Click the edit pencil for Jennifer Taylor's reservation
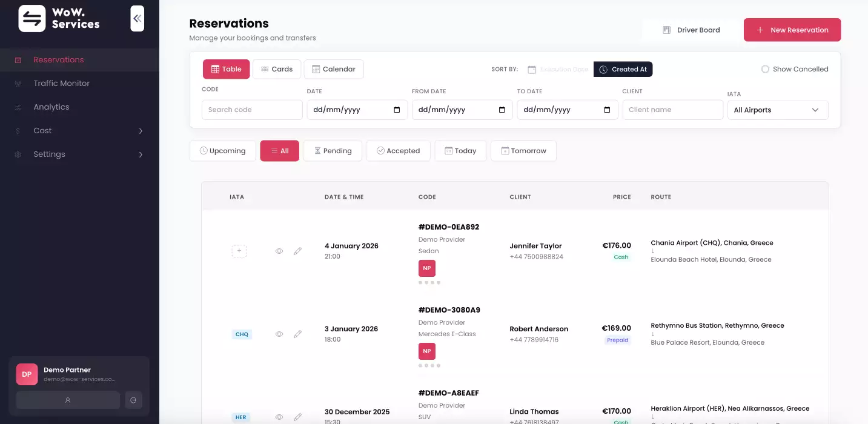 (297, 251)
